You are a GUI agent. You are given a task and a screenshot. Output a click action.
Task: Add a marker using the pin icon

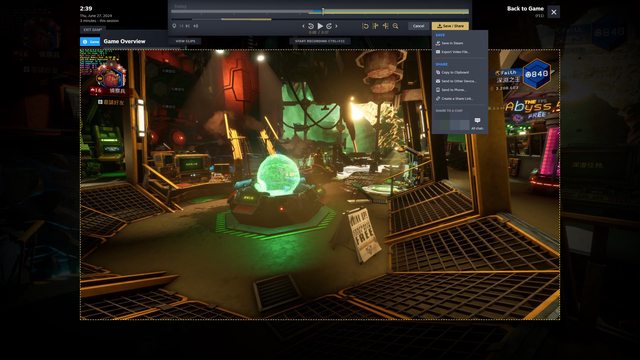point(174,26)
